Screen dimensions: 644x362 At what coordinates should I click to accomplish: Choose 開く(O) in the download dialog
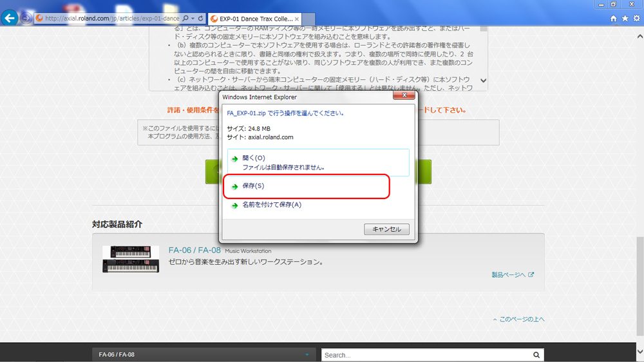[318, 162]
